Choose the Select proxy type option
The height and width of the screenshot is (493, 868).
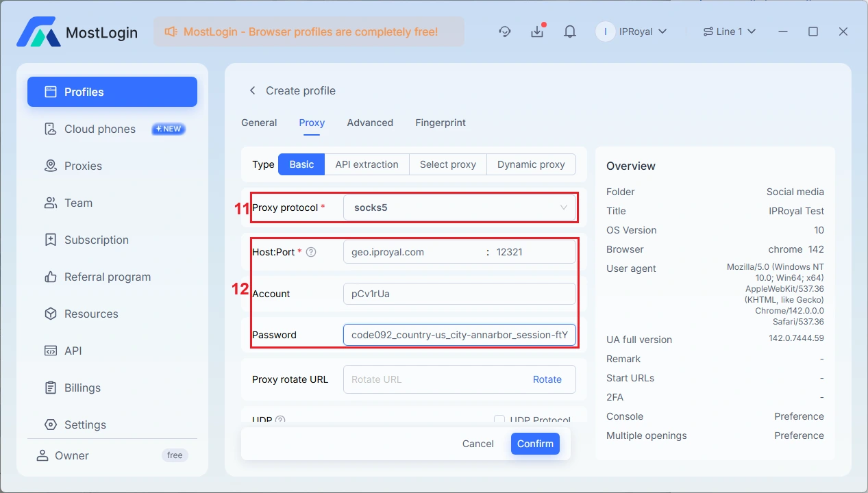click(x=448, y=164)
